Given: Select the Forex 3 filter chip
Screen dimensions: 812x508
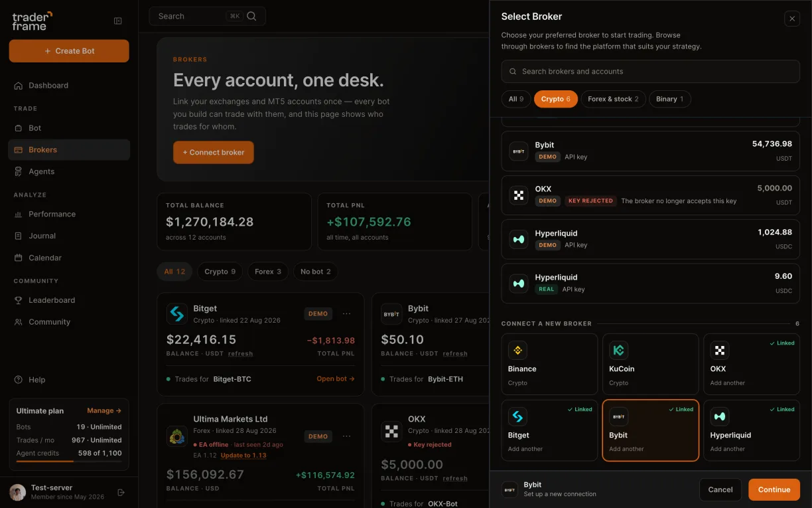Looking at the screenshot, I should [x=268, y=272].
